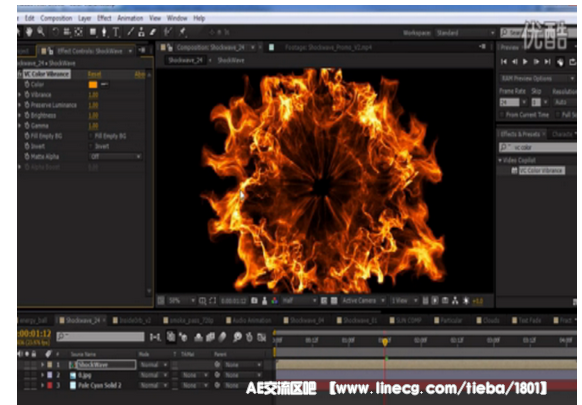Image resolution: width=582 pixels, height=405 pixels.
Task: Expand the ShockWave layer twirl arrow
Action: point(42,365)
